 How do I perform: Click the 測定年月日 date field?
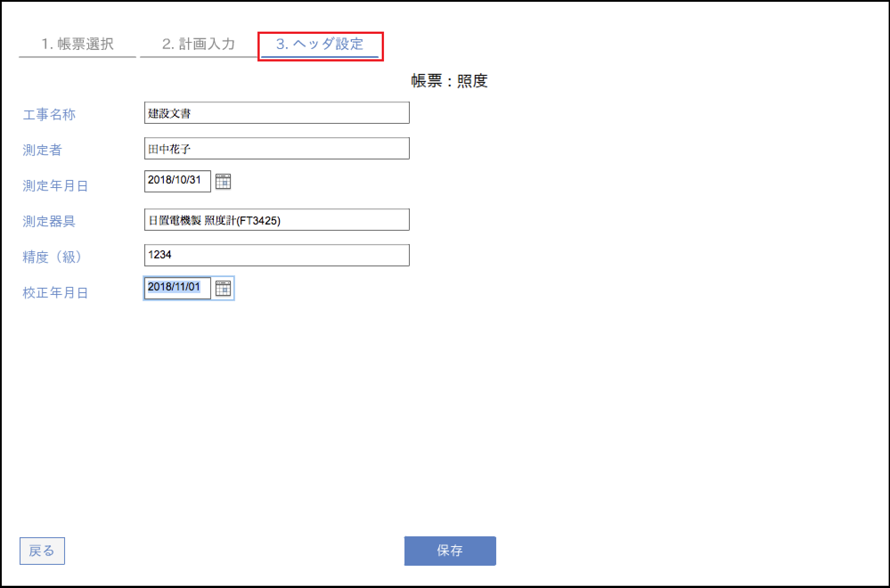[177, 181]
